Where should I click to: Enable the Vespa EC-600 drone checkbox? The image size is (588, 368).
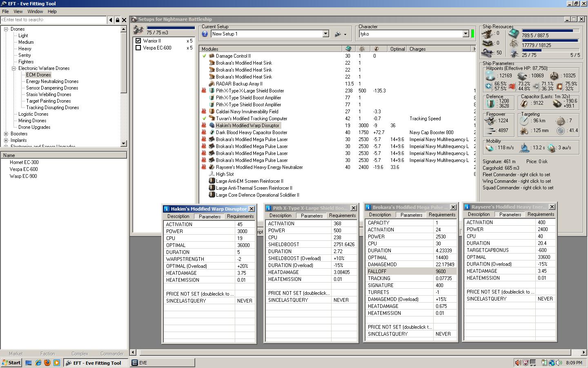pos(138,48)
